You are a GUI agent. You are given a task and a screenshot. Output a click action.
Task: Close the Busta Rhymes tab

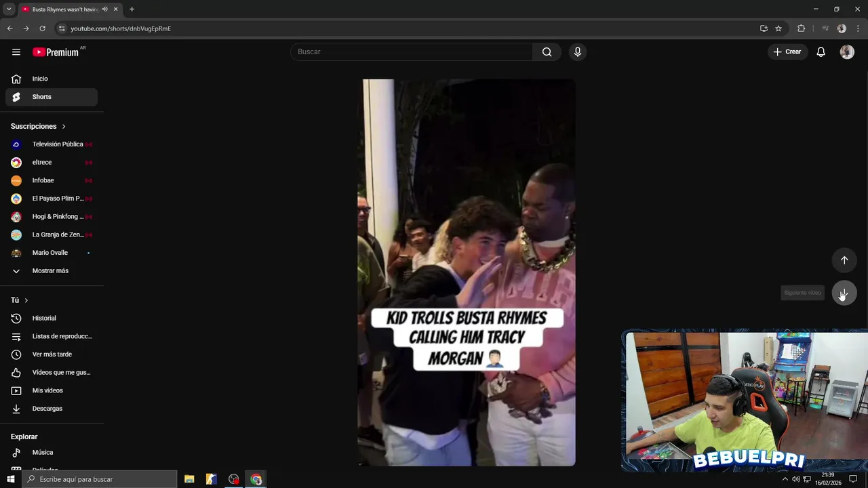click(115, 9)
